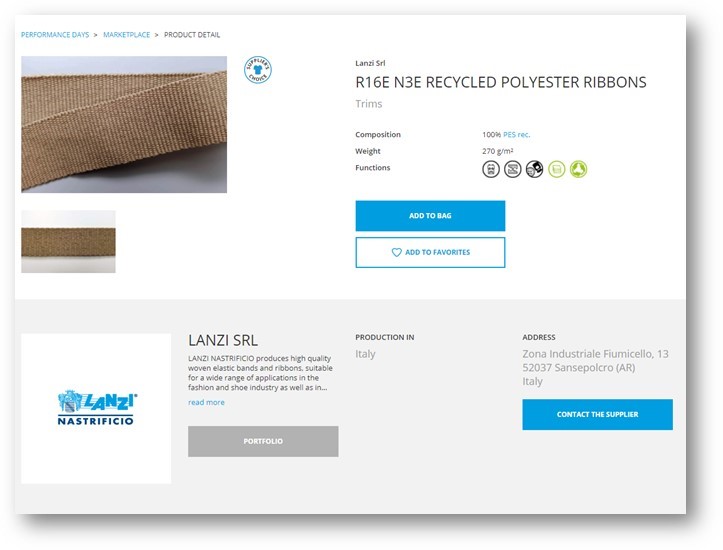This screenshot has height=550, width=723.
Task: Open the PES rec. composition link
Action: pyautogui.click(x=516, y=135)
